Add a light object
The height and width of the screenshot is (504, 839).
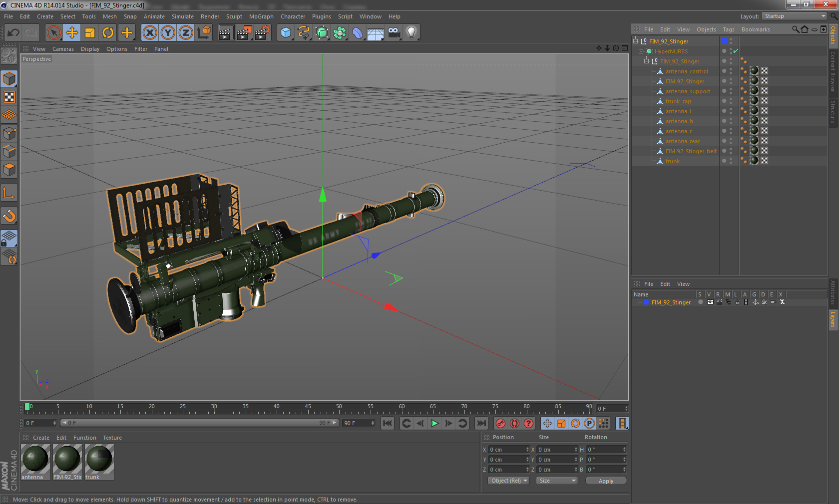pos(412,33)
